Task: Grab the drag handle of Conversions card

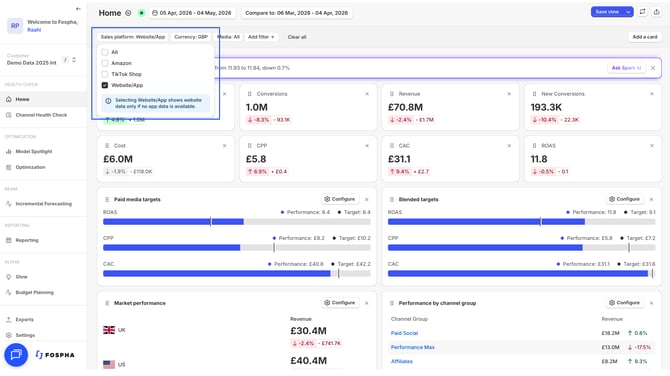Action: tap(250, 94)
